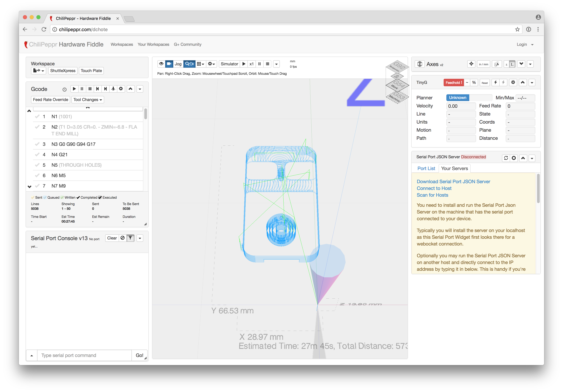Click the eye icon in 3D viewer toolbar
The height and width of the screenshot is (392, 563).
161,64
